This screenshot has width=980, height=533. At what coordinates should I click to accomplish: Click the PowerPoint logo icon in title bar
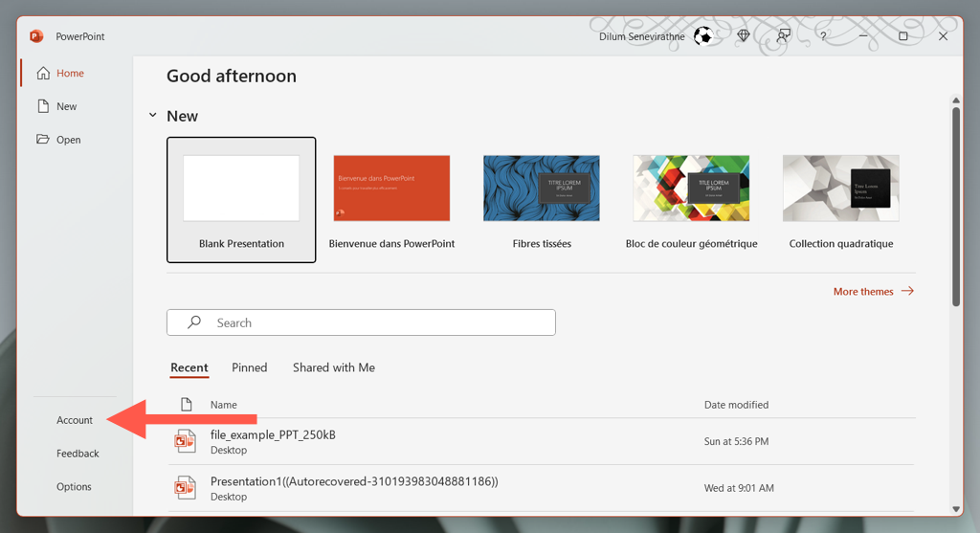tap(36, 36)
